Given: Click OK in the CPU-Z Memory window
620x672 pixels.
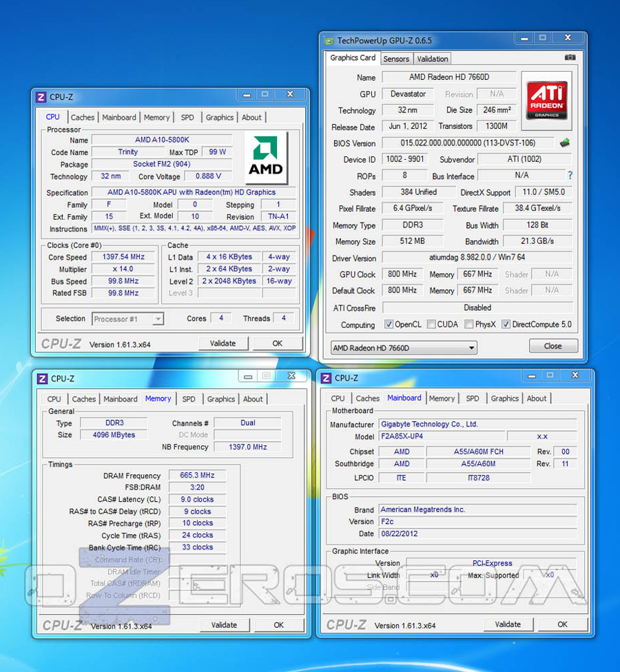Looking at the screenshot, I should [x=279, y=625].
